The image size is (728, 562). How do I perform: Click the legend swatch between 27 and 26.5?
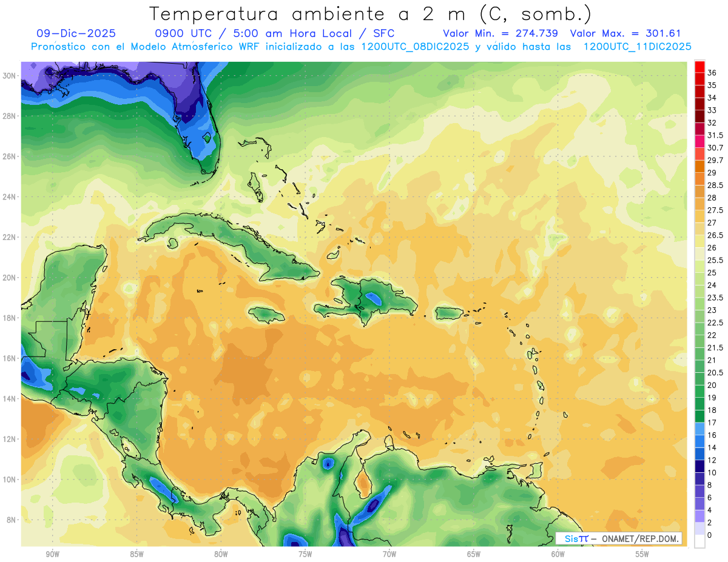[699, 229]
